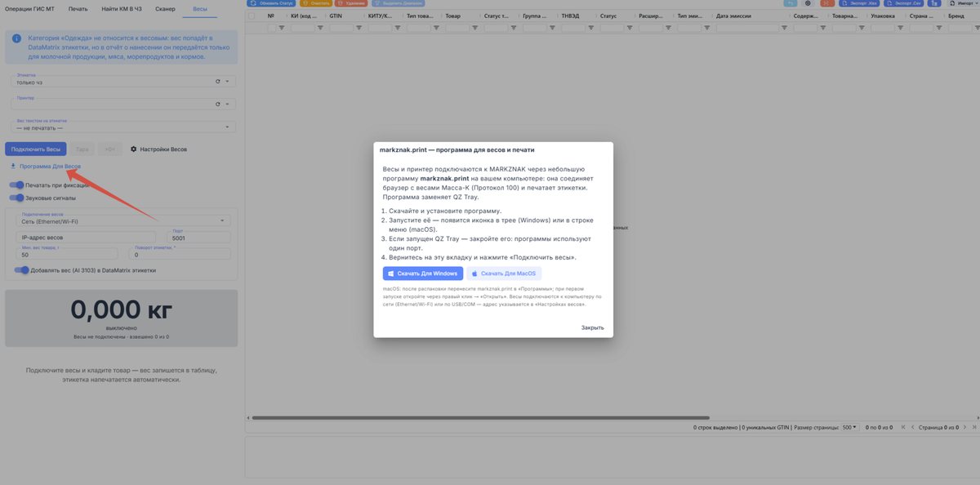980x485 pixels.
Task: Switch to the Сканер tab
Action: (x=164, y=7)
